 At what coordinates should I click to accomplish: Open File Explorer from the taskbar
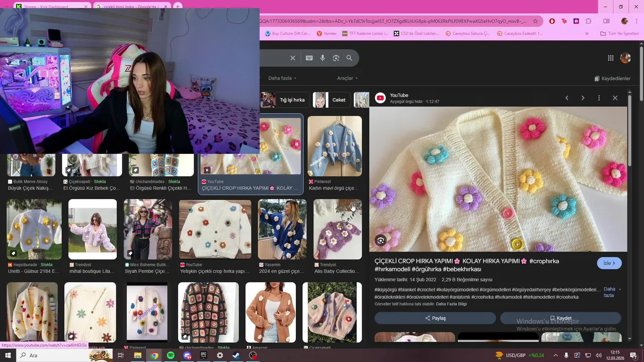tap(137, 355)
